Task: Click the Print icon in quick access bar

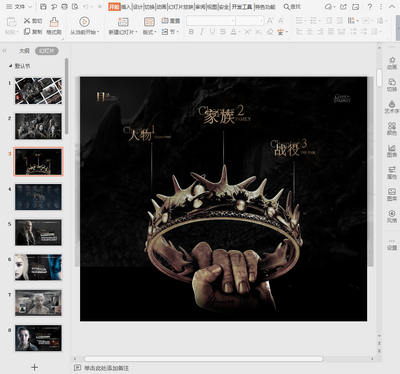Action: pyautogui.click(x=65, y=7)
